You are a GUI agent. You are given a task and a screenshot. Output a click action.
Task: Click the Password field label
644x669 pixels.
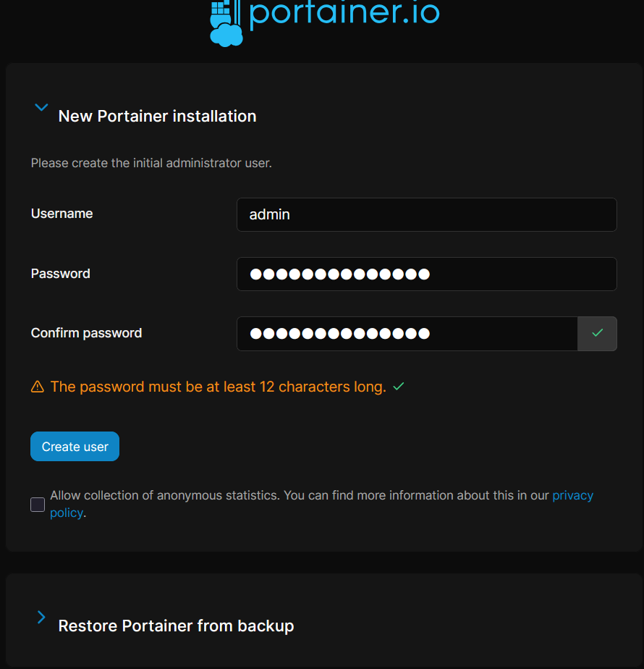[x=60, y=274]
